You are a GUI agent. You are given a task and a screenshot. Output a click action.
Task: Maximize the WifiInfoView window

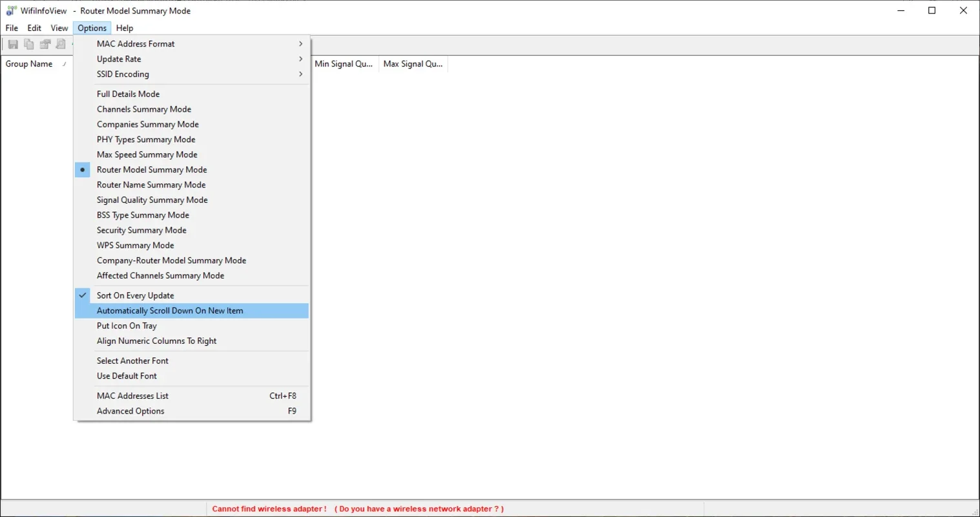tap(932, 10)
